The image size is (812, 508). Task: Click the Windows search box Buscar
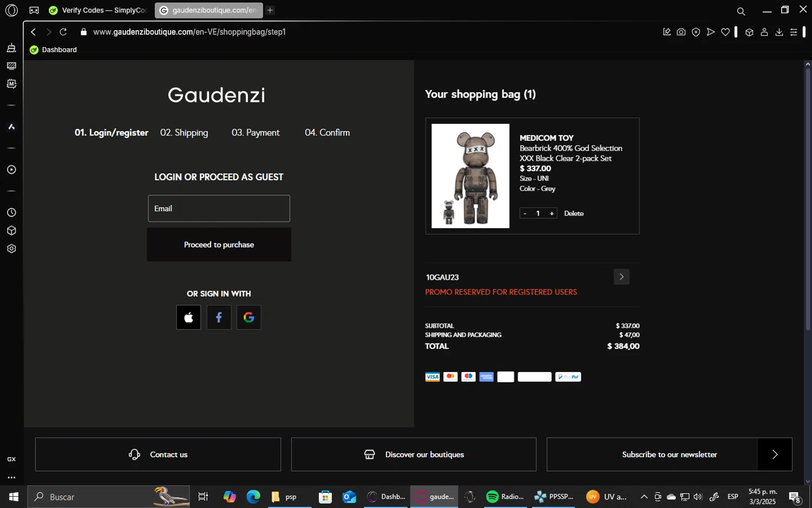click(108, 497)
